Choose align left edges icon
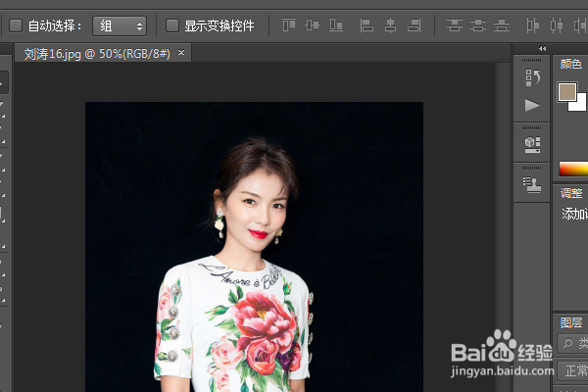588x392 pixels. point(367,25)
